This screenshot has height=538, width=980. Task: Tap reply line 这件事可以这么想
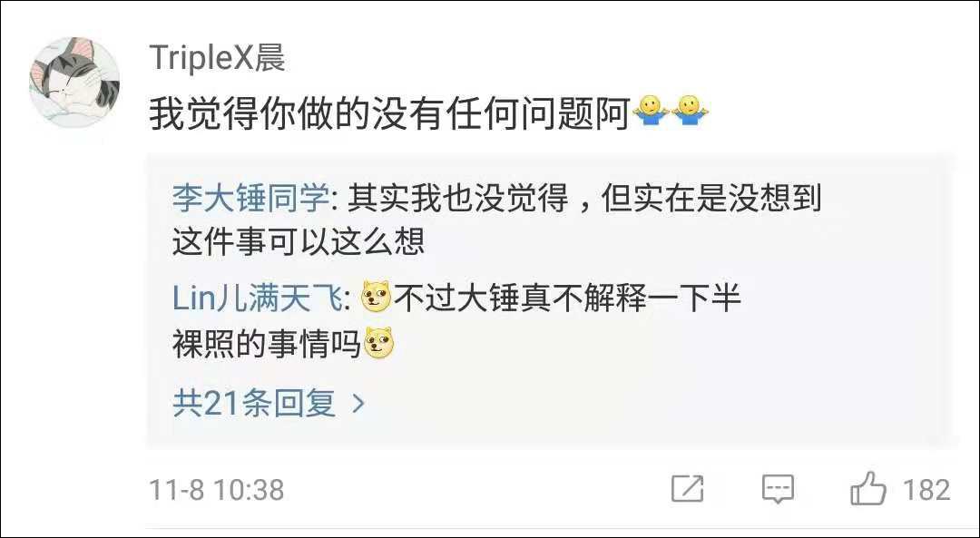pos(299,242)
